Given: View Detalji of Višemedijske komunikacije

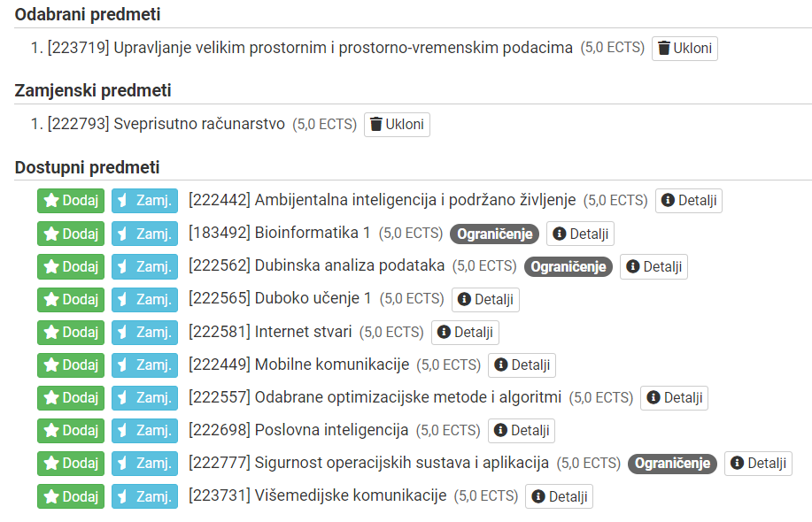Looking at the screenshot, I should tap(560, 496).
